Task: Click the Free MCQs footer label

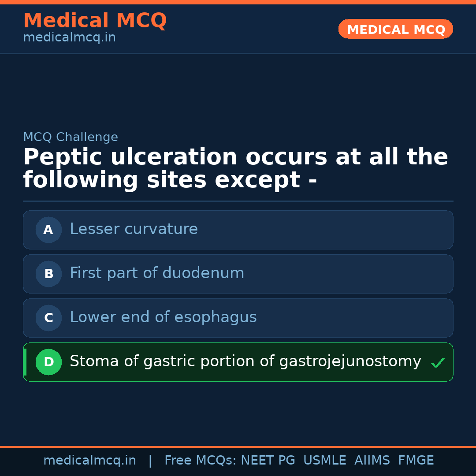Action: 200,461
